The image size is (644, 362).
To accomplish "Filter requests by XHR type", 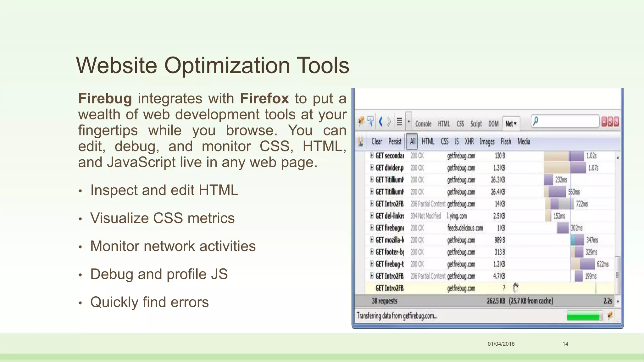I will click(x=469, y=141).
